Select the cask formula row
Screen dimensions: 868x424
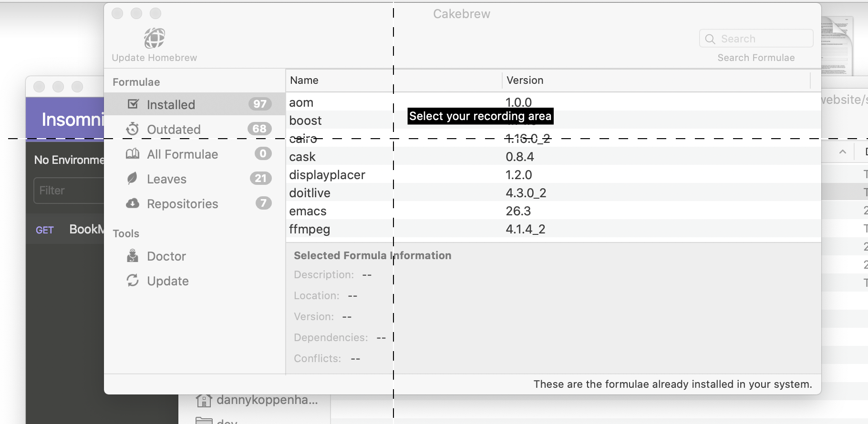[x=554, y=156]
